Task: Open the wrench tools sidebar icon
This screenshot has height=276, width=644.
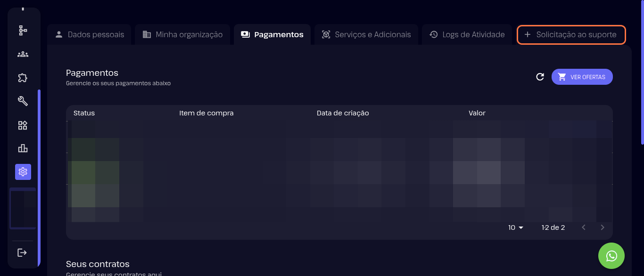Action: click(x=23, y=101)
